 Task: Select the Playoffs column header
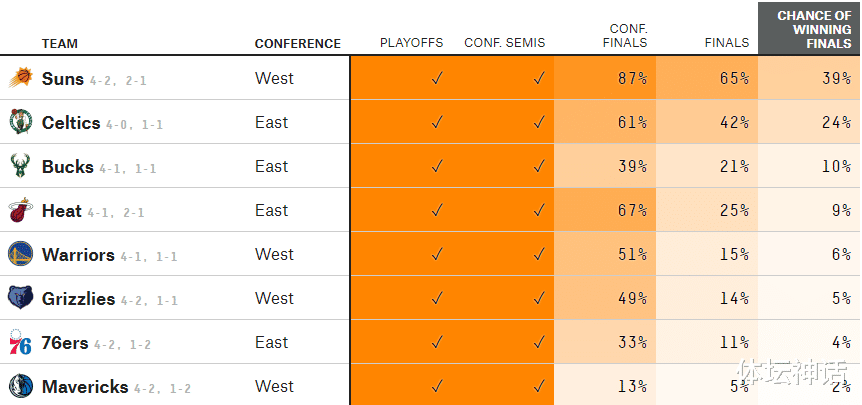[x=411, y=43]
